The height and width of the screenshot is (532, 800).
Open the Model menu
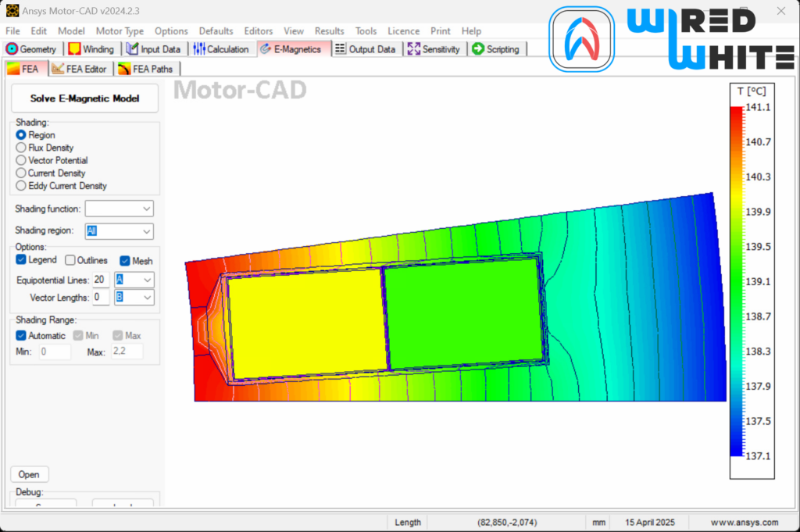coord(71,31)
